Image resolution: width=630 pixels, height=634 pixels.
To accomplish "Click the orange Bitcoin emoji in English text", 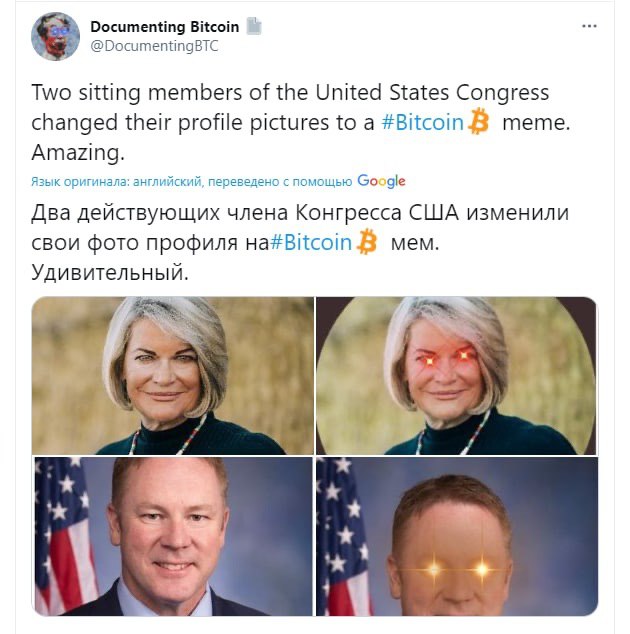I will click(x=478, y=121).
